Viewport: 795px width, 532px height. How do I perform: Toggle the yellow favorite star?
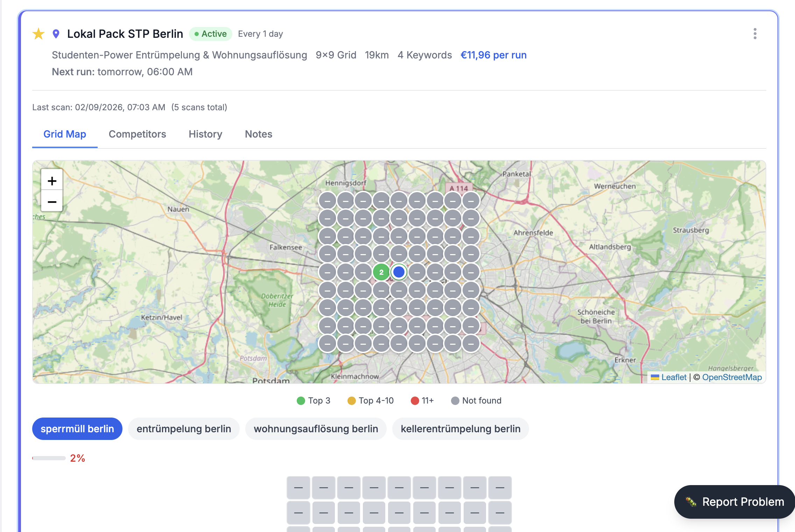[38, 34]
